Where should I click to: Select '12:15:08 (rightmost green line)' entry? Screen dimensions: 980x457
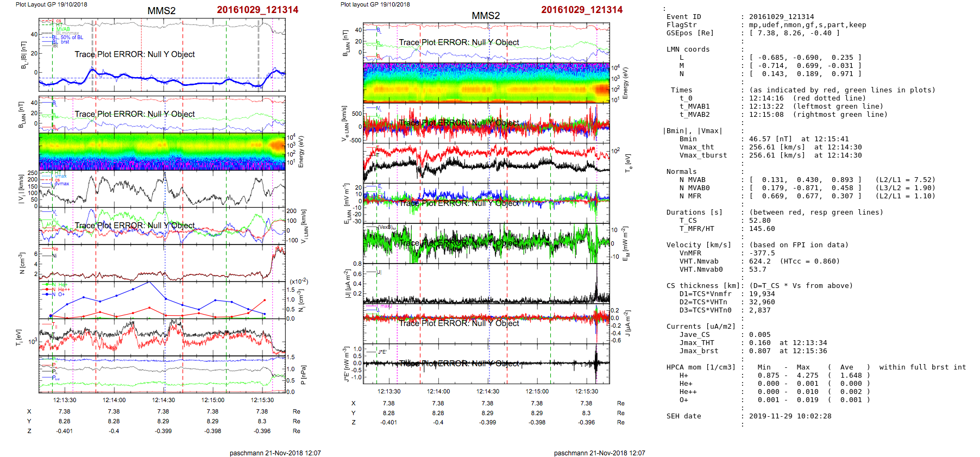tap(818, 115)
